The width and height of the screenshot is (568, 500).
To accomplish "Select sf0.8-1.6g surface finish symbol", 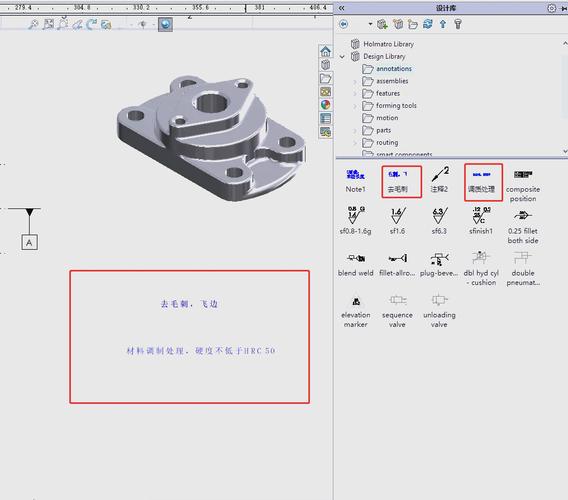I will click(x=355, y=221).
